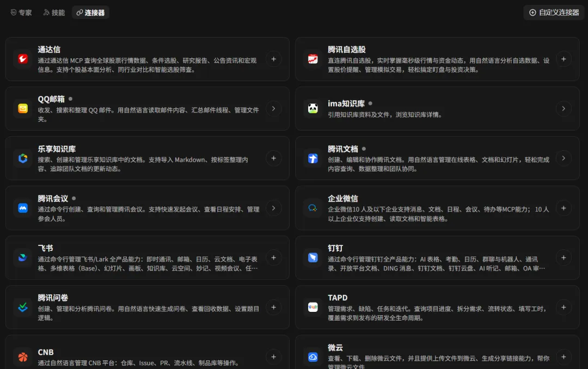Click the 企业微信 app icon

[x=313, y=208]
